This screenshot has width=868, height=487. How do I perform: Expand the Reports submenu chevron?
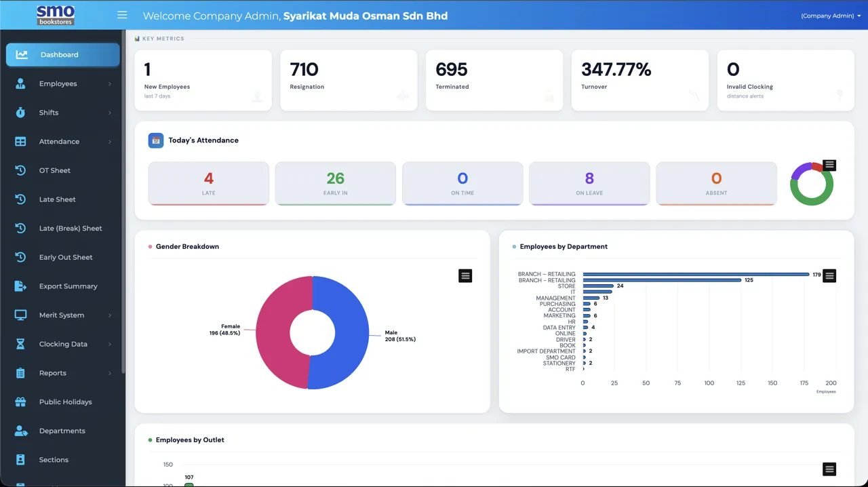click(x=109, y=373)
